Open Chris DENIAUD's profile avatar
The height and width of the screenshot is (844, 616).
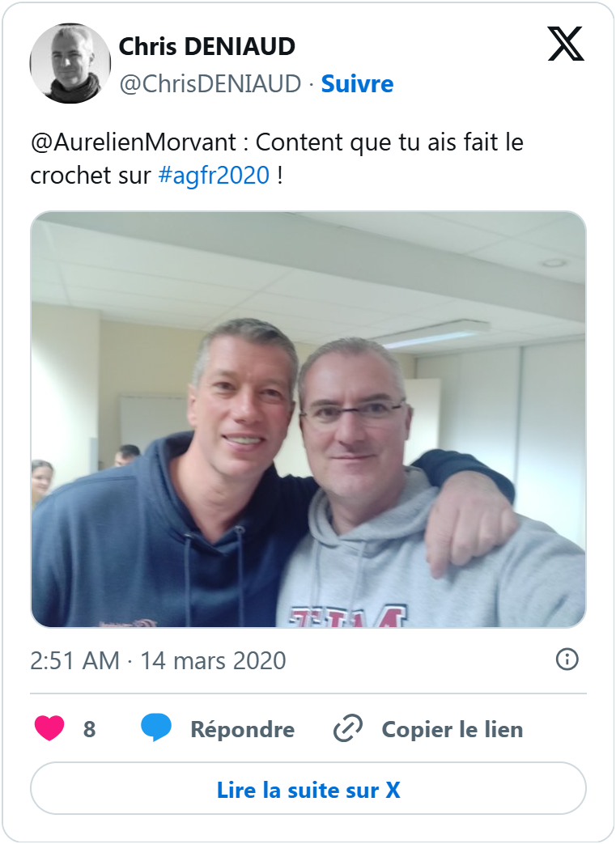pyautogui.click(x=70, y=63)
